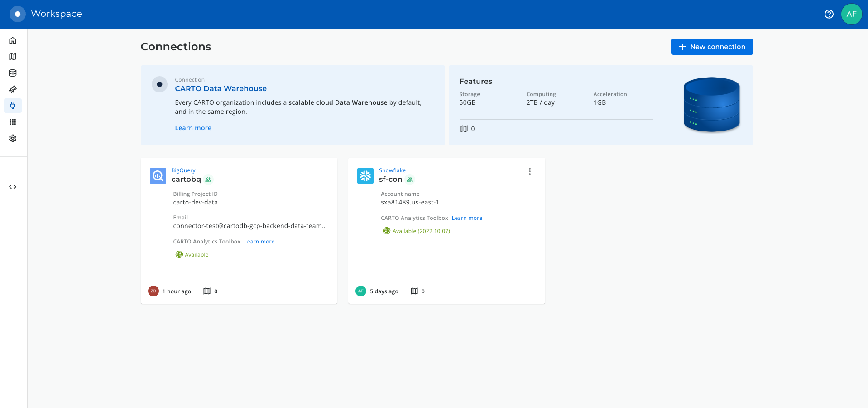Open the Maps section in sidebar

(13, 57)
